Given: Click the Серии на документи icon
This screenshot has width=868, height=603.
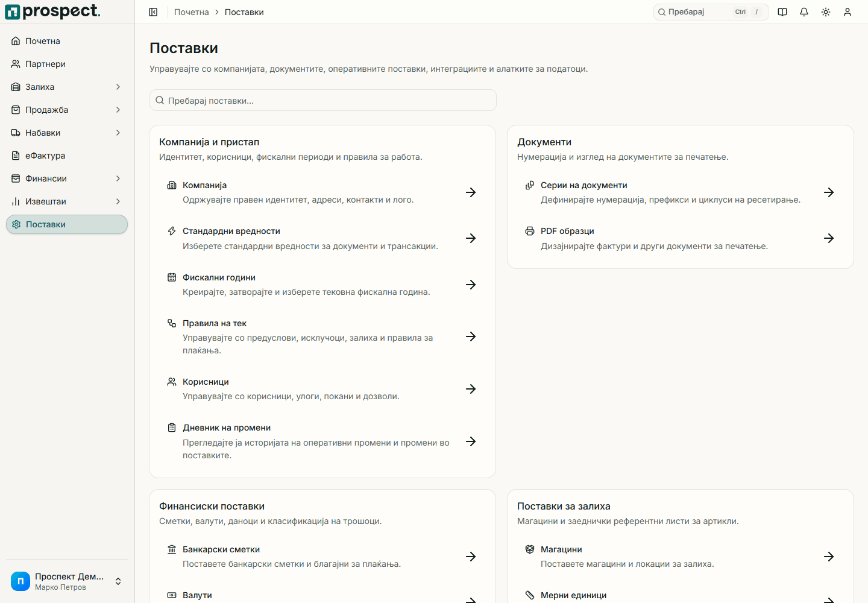Looking at the screenshot, I should click(x=530, y=185).
